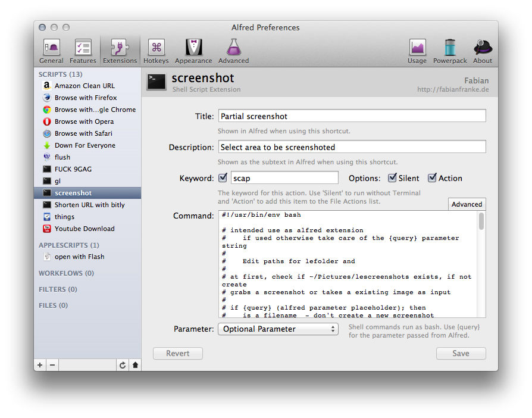532x418 pixels.
Task: Click the Revert button
Action: click(x=178, y=354)
